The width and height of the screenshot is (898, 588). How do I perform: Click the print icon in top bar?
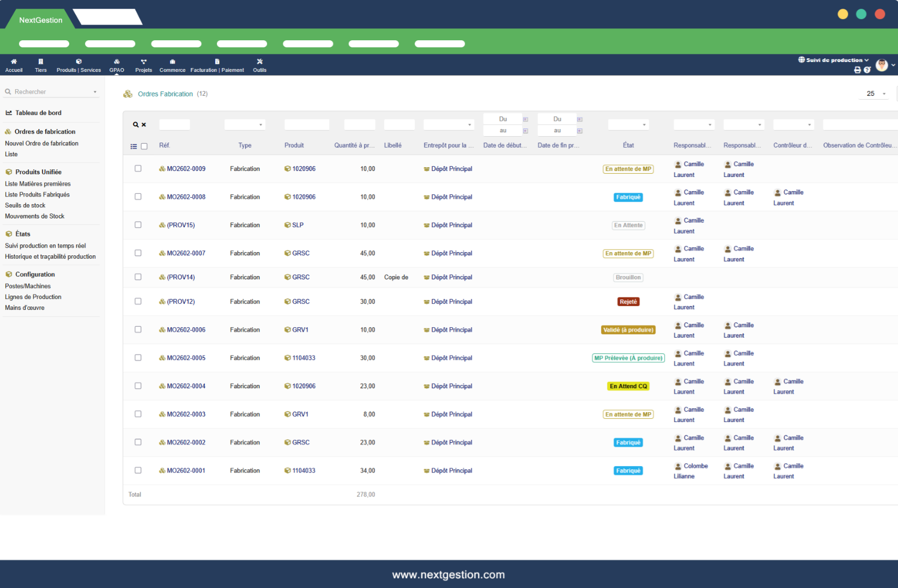(857, 70)
